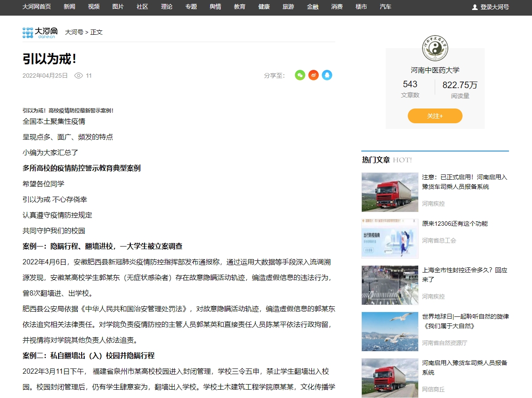Screen dimensions: 532x398
Task: Open the 新闻 navigation item
Action: coord(69,7)
